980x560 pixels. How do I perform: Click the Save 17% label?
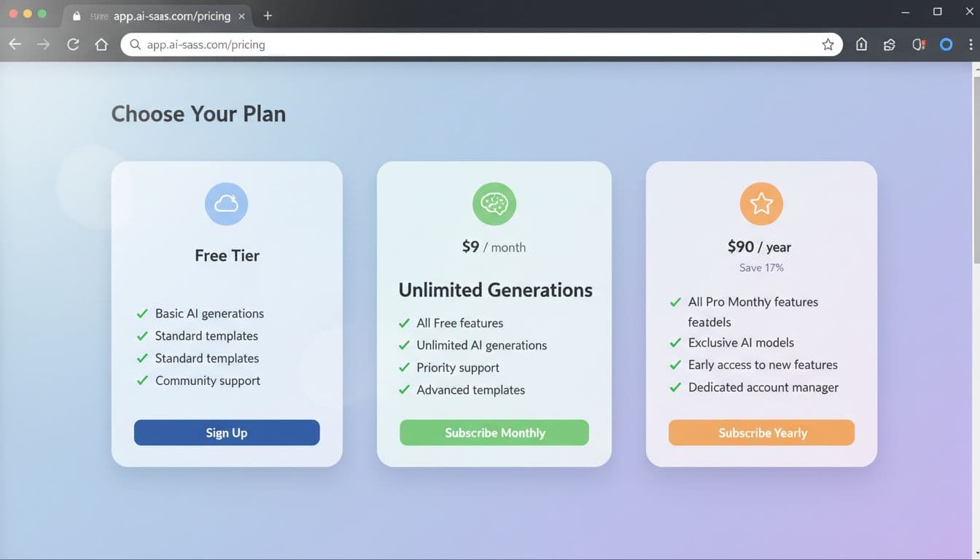pyautogui.click(x=761, y=267)
